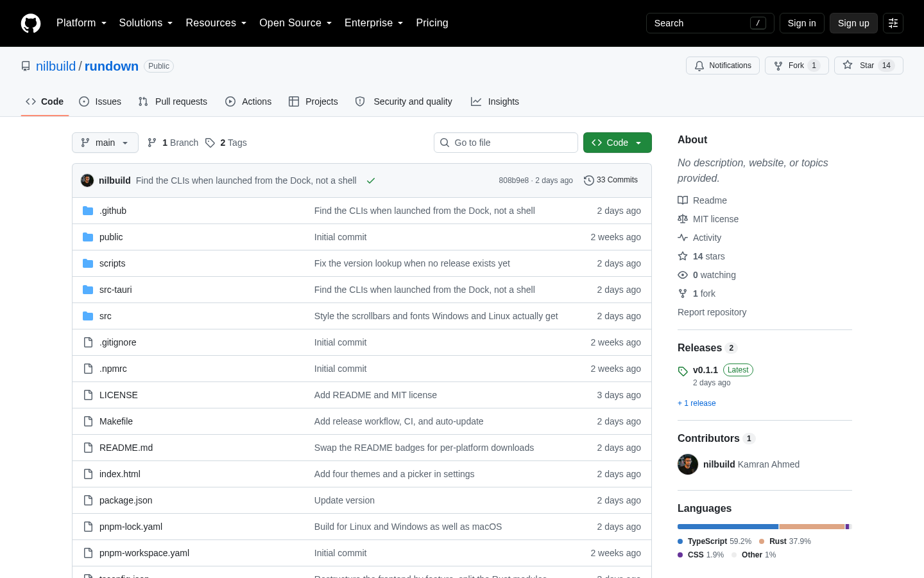Switch to the Pull requests tab
The width and height of the screenshot is (924, 578).
173,101
